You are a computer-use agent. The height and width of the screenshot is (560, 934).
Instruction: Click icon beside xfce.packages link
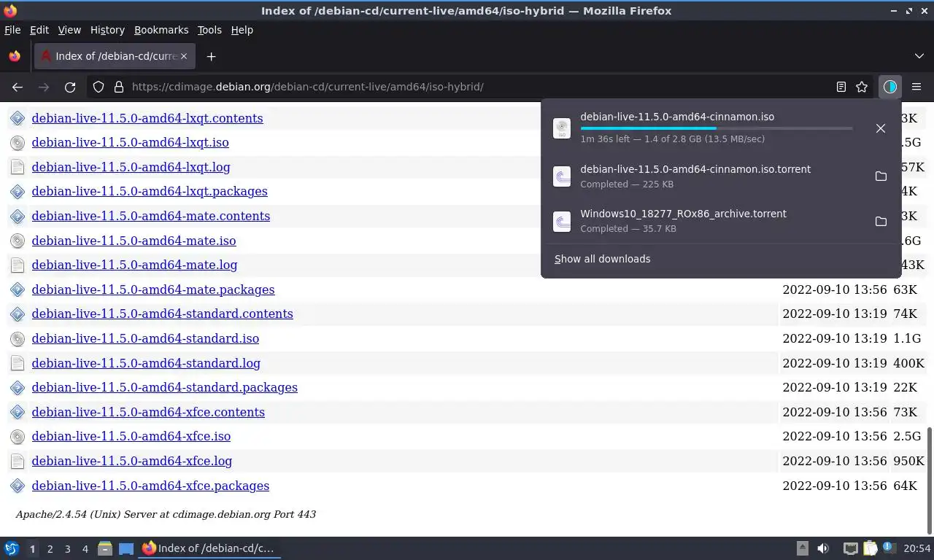click(x=18, y=486)
